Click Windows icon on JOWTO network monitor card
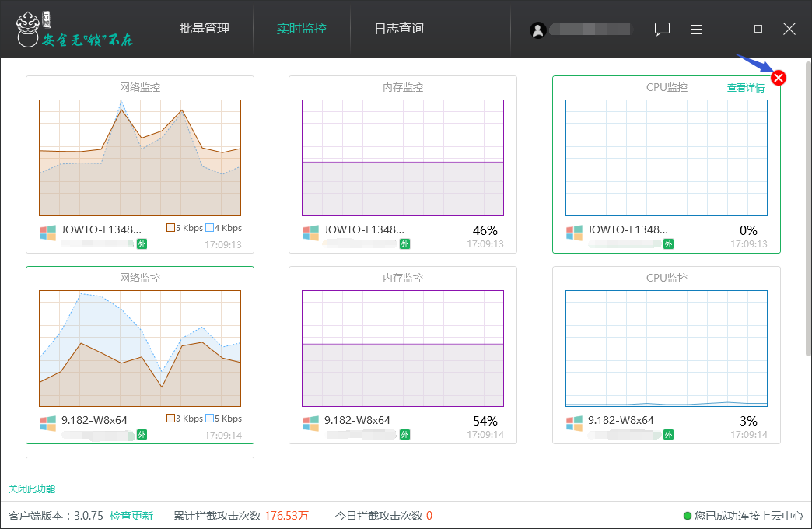The width and height of the screenshot is (812, 529). (48, 233)
